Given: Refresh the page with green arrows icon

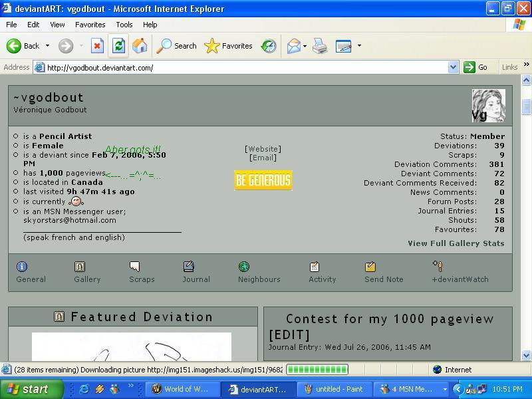Looking at the screenshot, I should tap(118, 46).
